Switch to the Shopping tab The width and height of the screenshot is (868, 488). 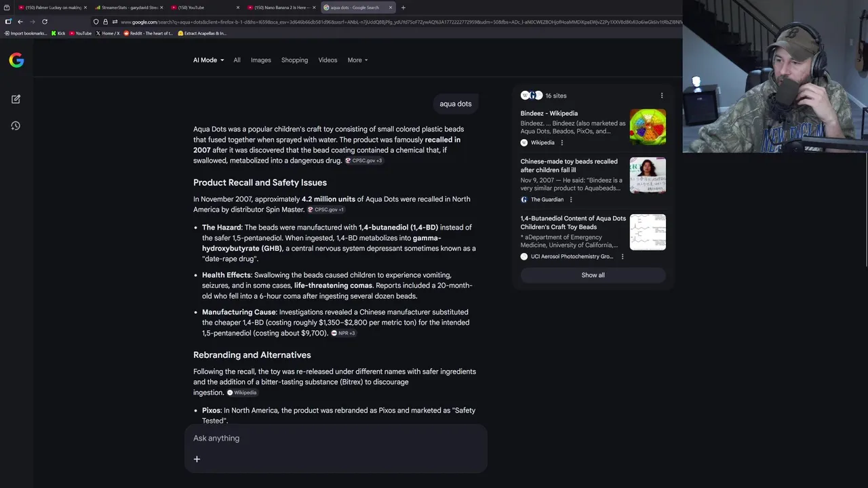294,60
